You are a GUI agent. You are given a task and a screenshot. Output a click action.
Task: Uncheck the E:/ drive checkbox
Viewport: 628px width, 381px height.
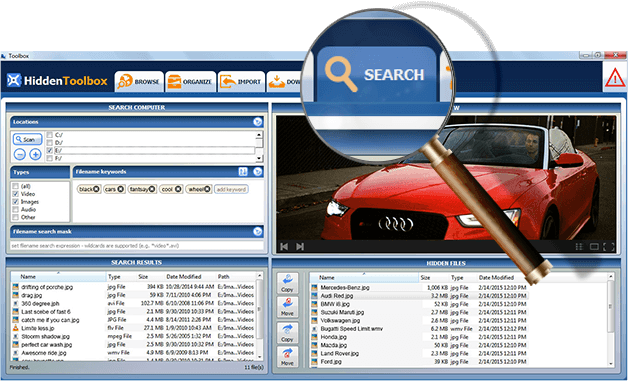[x=50, y=151]
